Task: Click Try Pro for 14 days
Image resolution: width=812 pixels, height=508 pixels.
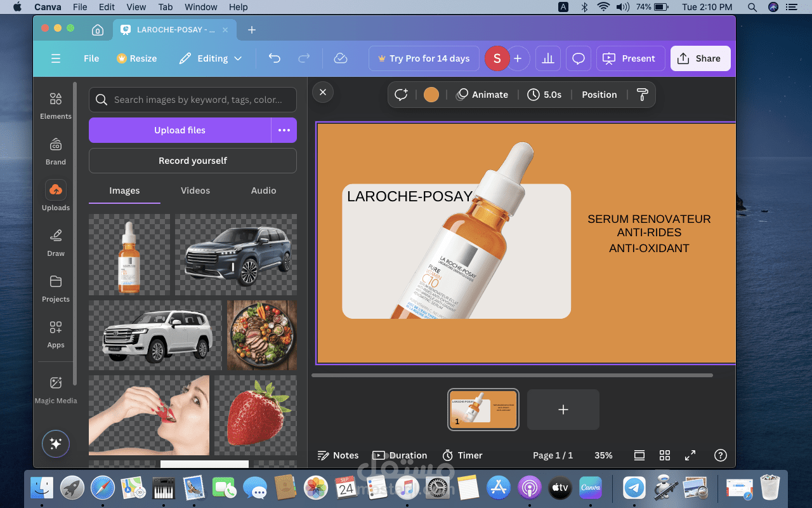Action: pyautogui.click(x=424, y=58)
